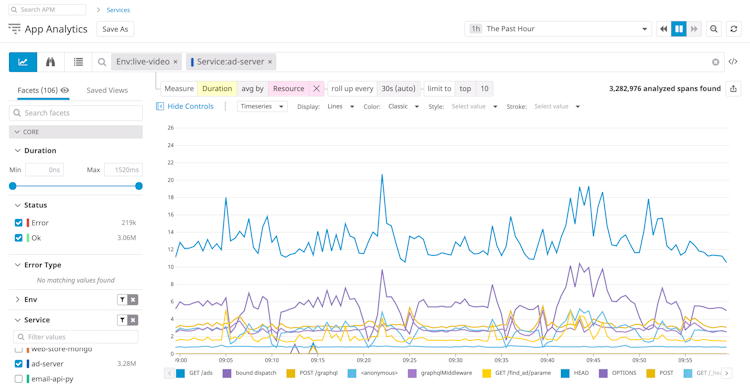Screen dimensions: 750x389
Task: Switch to the Saved Views tab
Action: coord(107,90)
